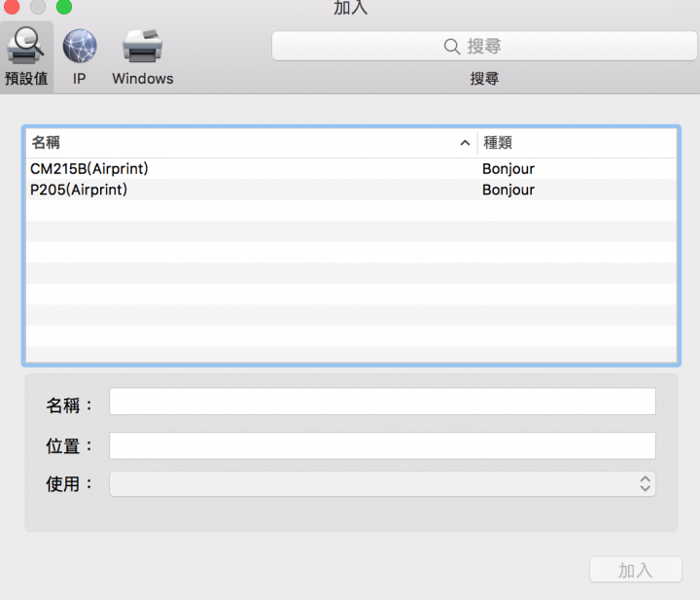The height and width of the screenshot is (600, 700).
Task: Sort list by the 種類 column header
Action: 577,143
